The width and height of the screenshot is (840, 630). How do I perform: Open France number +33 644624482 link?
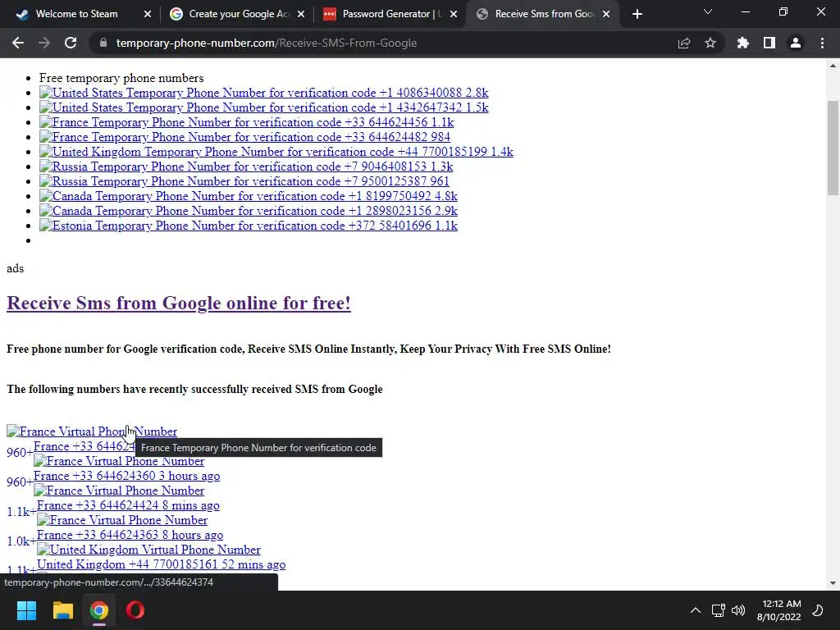tap(244, 137)
